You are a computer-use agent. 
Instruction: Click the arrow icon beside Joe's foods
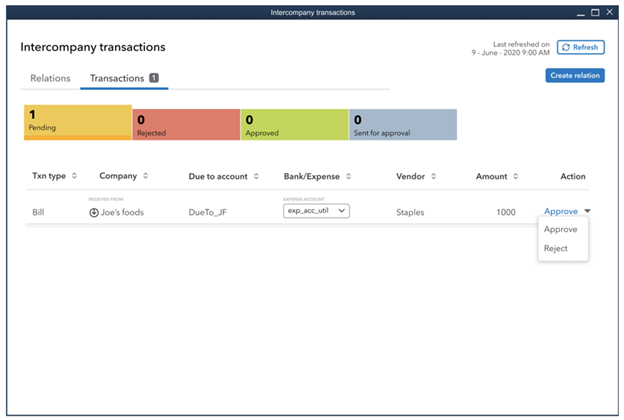(x=94, y=212)
